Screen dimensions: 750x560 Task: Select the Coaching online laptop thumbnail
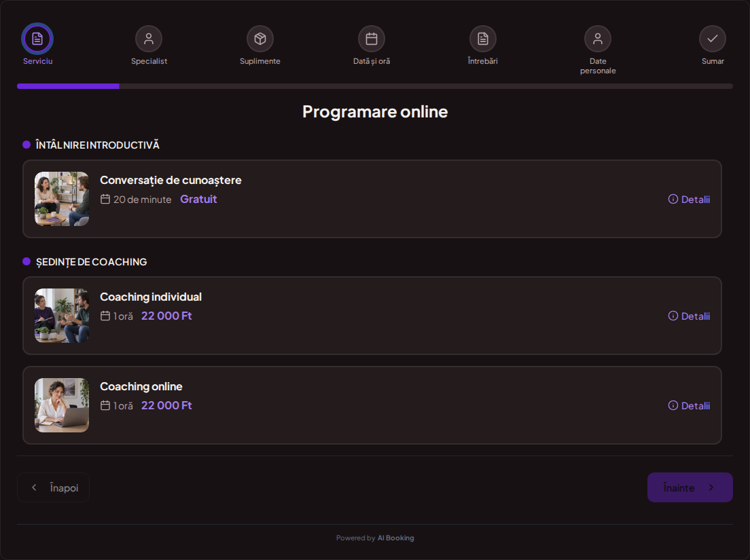(x=62, y=405)
